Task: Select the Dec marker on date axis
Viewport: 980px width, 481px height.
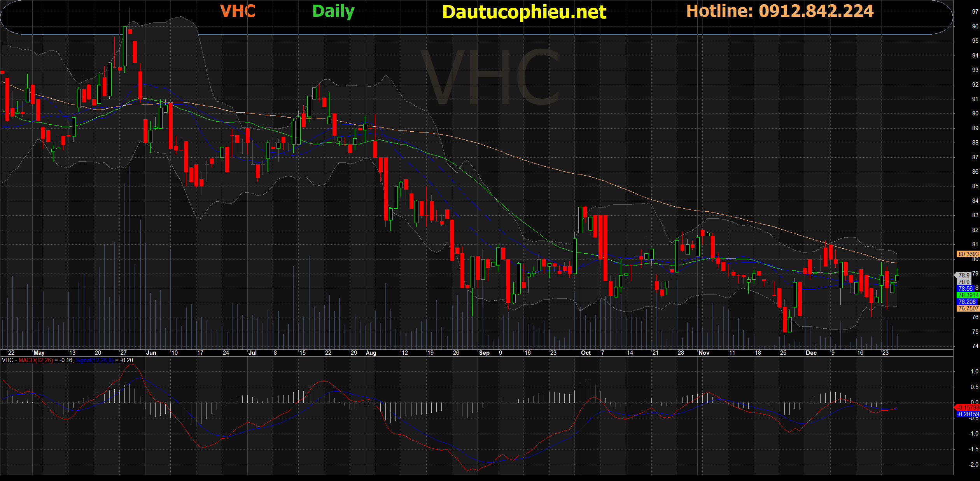Action: click(811, 353)
